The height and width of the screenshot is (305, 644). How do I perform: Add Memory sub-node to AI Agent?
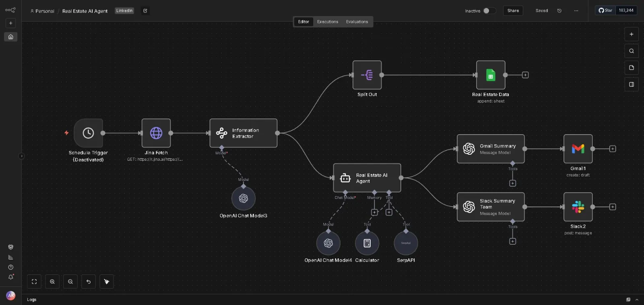pyautogui.click(x=374, y=213)
